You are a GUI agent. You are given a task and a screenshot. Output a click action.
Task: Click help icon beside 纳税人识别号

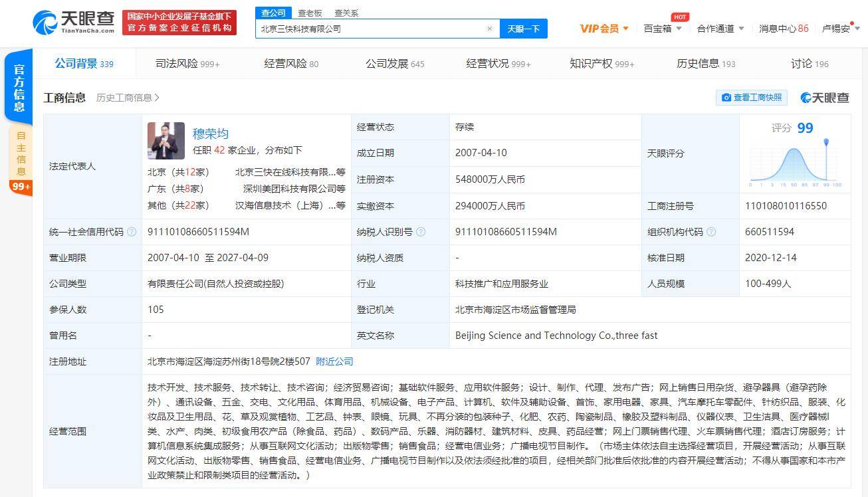tap(421, 232)
